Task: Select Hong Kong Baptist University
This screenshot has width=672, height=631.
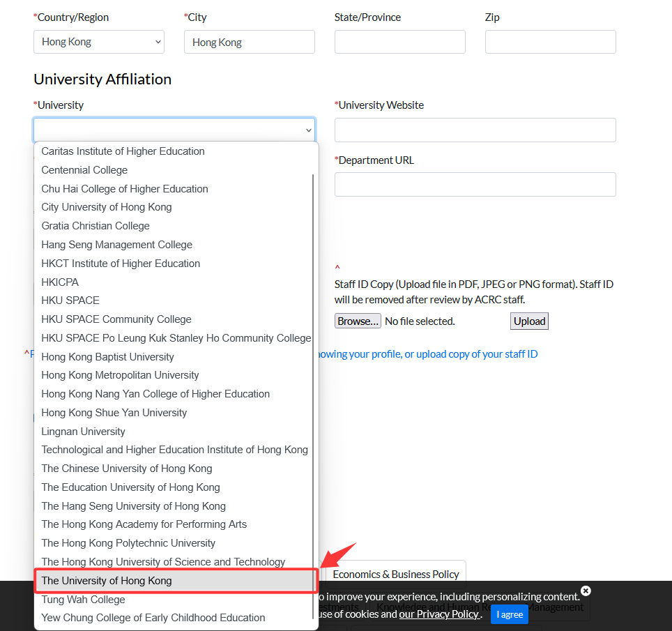Action: pyautogui.click(x=174, y=357)
